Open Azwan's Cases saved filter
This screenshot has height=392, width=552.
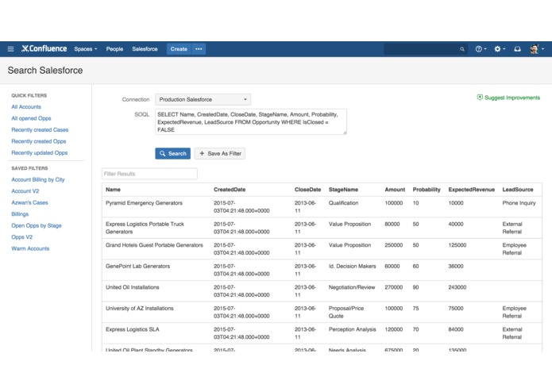click(29, 203)
